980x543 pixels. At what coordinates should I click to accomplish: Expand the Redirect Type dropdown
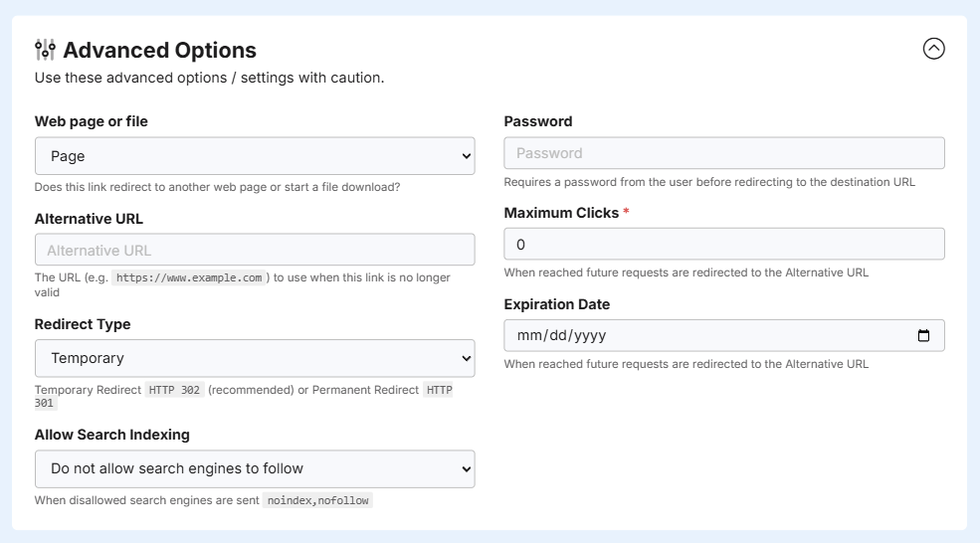point(255,358)
